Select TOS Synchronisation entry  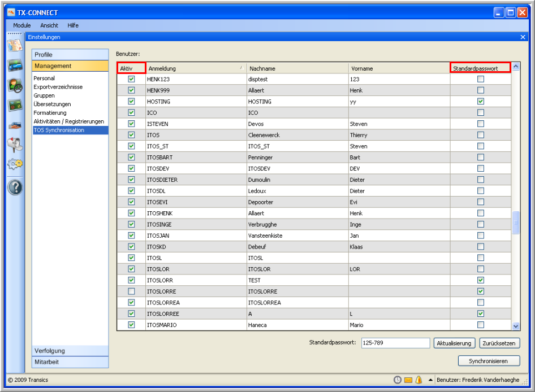[70, 130]
